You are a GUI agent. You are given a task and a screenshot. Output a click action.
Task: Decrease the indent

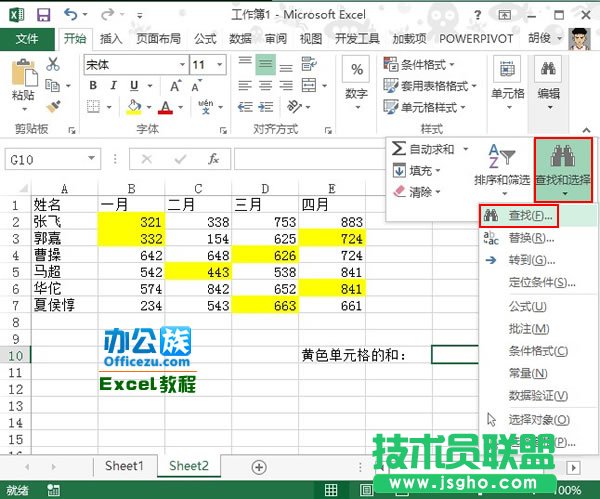click(245, 107)
